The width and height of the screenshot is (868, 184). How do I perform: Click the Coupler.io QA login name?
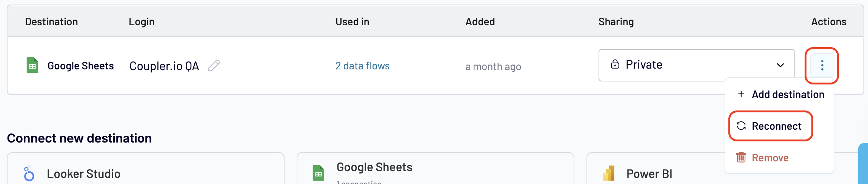pyautogui.click(x=164, y=66)
